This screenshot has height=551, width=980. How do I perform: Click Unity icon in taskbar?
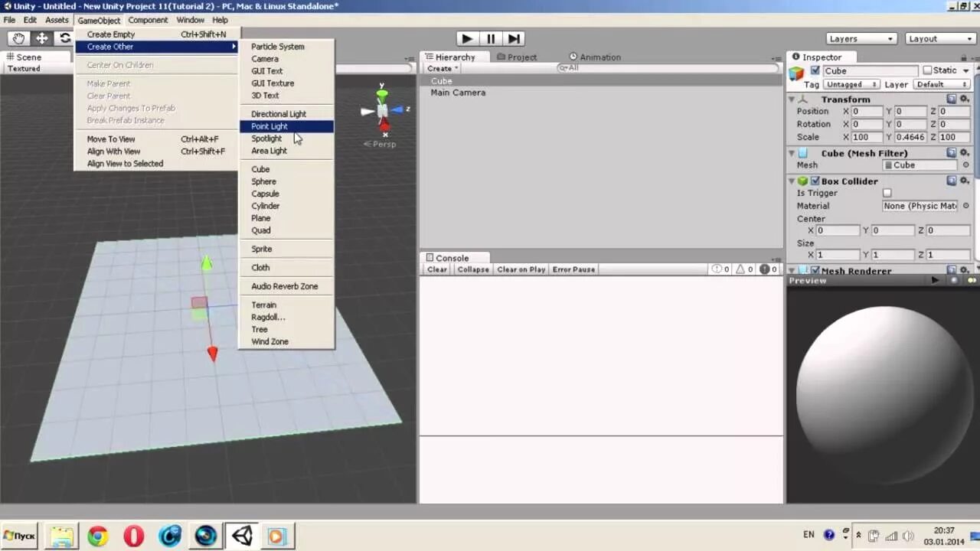click(x=242, y=536)
